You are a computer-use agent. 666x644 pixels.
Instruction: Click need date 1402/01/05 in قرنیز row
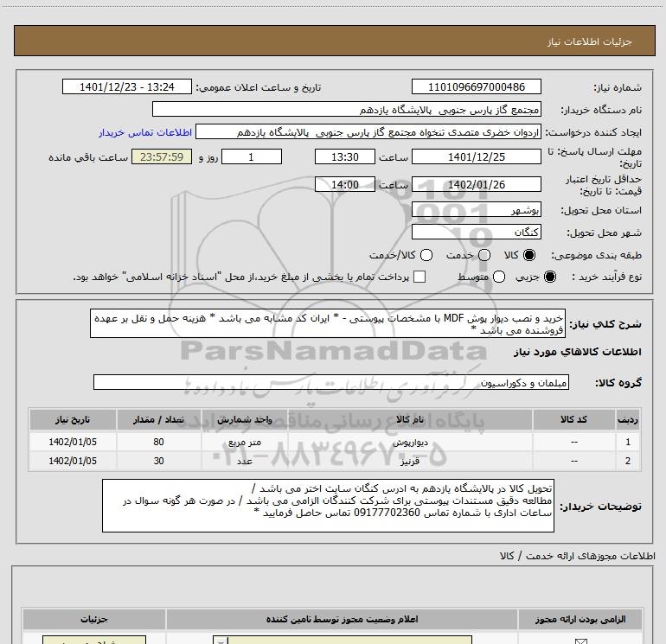tap(73, 461)
